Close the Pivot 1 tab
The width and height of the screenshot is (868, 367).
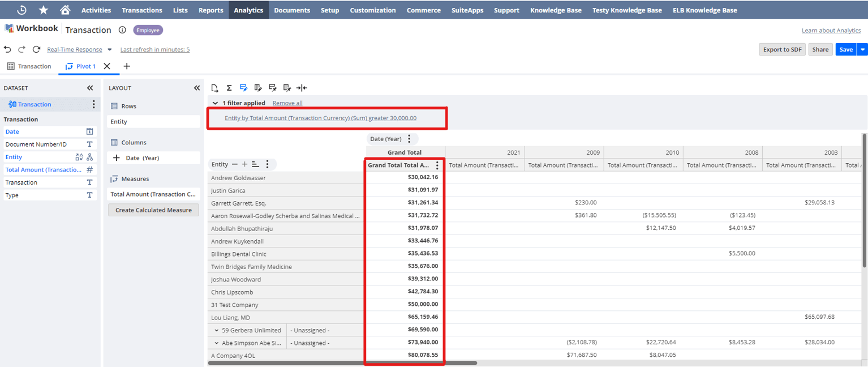click(107, 66)
